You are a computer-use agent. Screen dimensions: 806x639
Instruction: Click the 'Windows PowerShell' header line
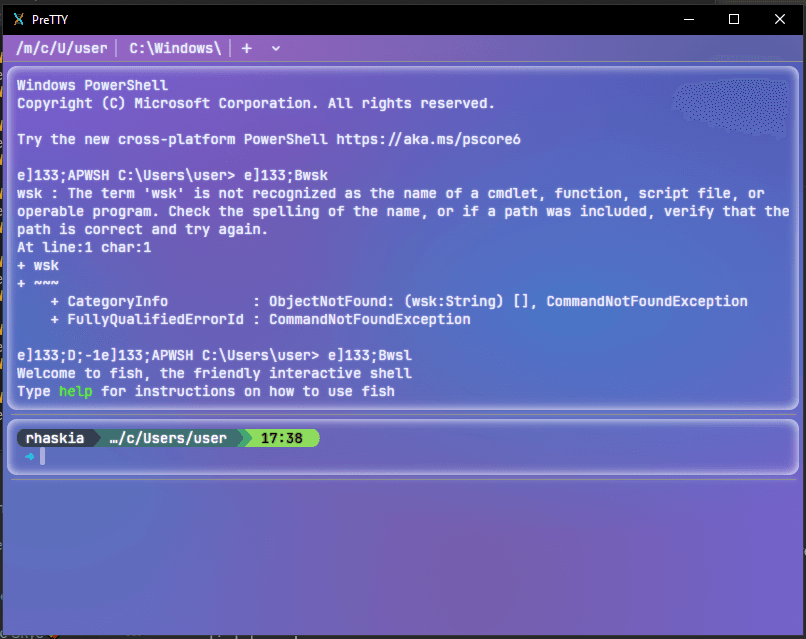click(92, 86)
